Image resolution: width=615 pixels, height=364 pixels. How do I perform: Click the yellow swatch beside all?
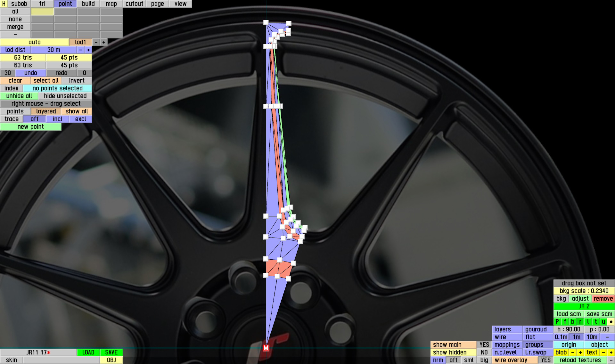pyautogui.click(x=42, y=12)
